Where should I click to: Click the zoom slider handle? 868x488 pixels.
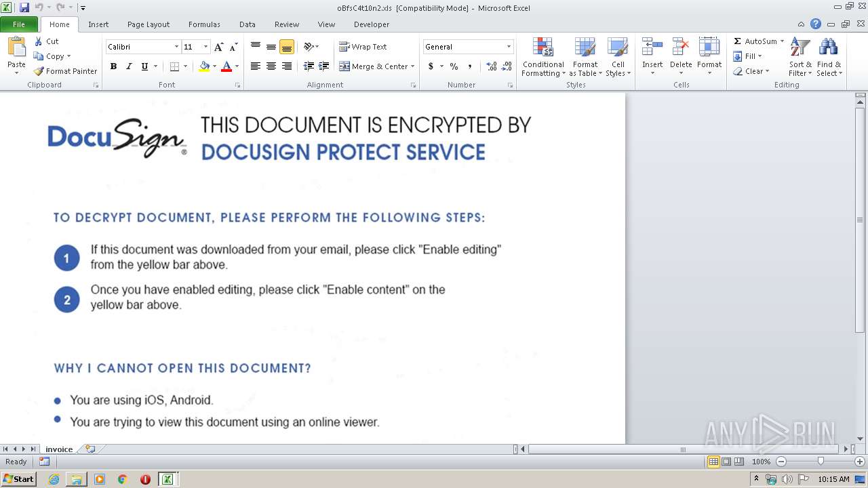(821, 462)
